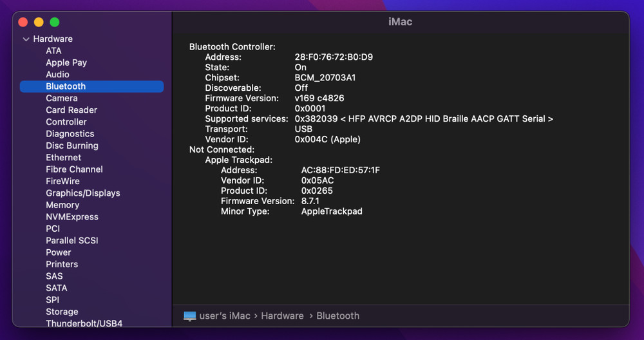The height and width of the screenshot is (340, 644).
Task: Open the Card Reader category
Action: click(x=71, y=110)
